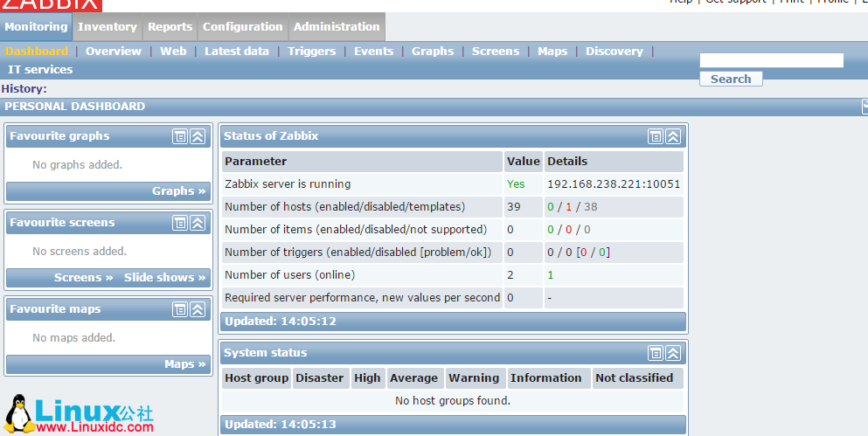
Task: Go to the Overview submenu
Action: 114,51
